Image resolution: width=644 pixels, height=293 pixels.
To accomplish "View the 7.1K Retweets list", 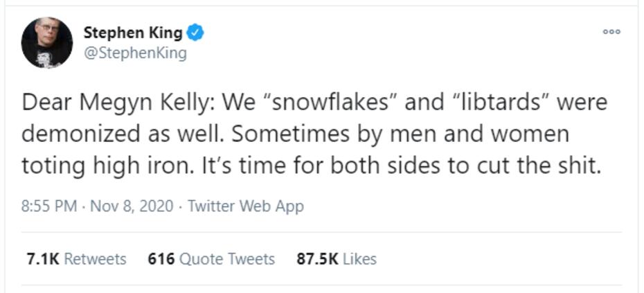I will click(76, 259).
